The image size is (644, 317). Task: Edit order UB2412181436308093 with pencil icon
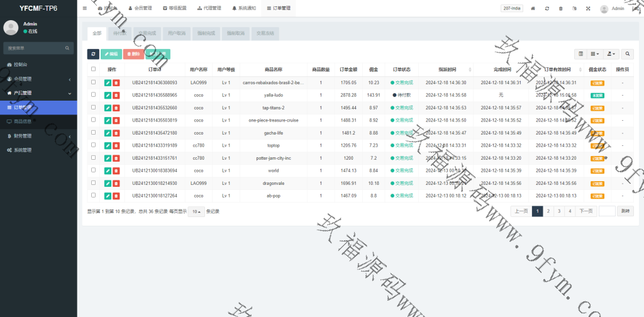(x=108, y=82)
